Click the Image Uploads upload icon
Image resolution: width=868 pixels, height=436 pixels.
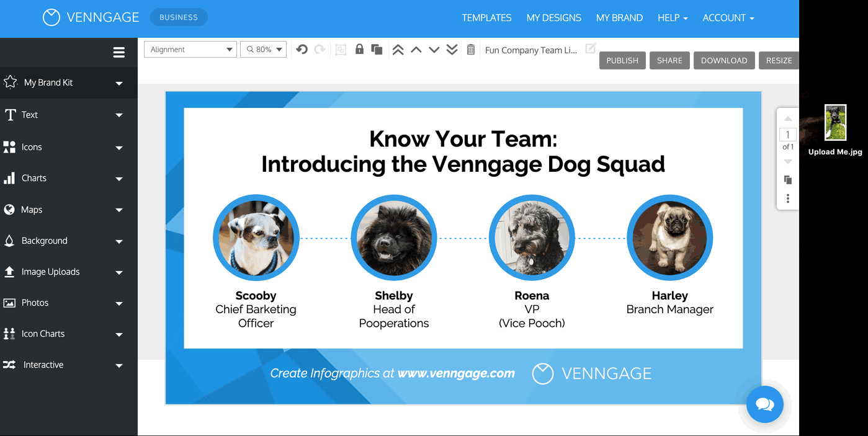(x=9, y=272)
